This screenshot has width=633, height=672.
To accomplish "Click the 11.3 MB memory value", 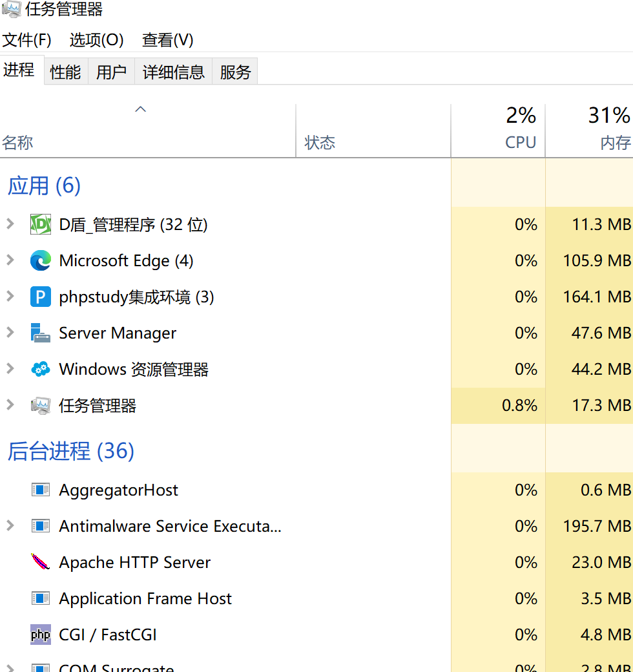I will (602, 224).
